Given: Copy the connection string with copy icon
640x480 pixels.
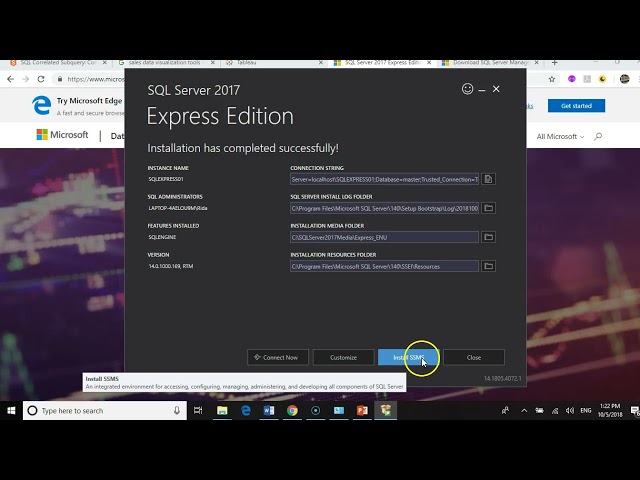Looking at the screenshot, I should click(488, 179).
